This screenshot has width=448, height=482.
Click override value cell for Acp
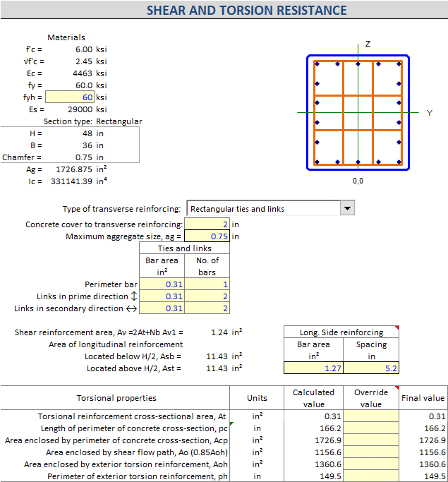click(x=371, y=440)
